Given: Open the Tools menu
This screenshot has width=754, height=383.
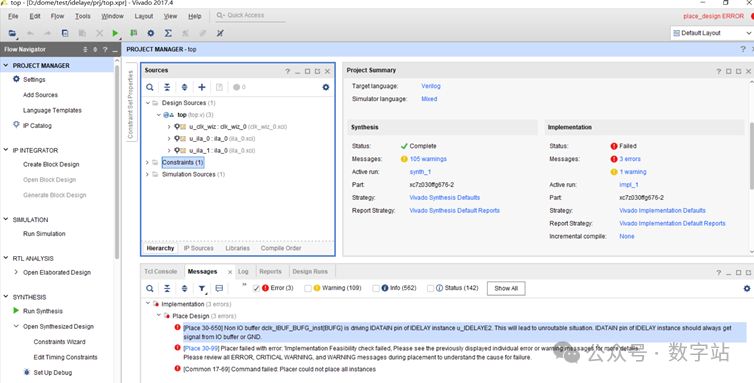Looking at the screenshot, I should point(83,16).
